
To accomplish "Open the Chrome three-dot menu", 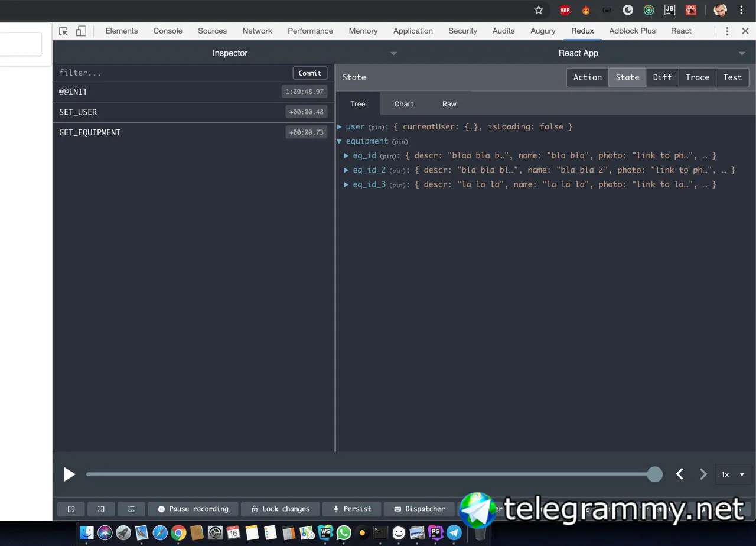I will pos(741,10).
